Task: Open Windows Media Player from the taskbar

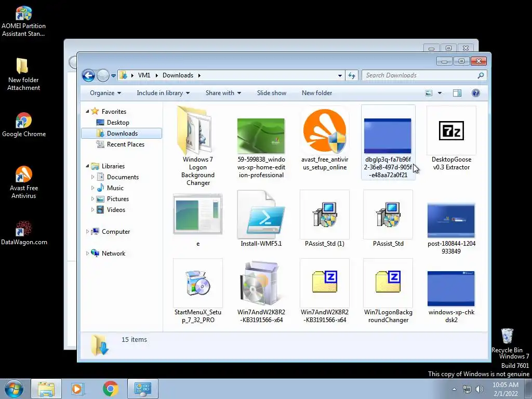Action: [78, 389]
